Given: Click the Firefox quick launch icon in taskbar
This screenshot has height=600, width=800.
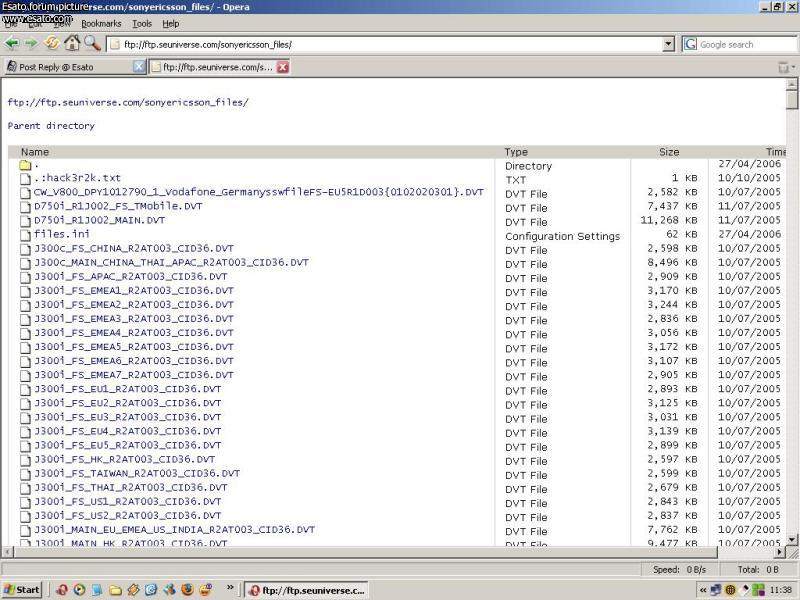Looking at the screenshot, I should pos(187,589).
